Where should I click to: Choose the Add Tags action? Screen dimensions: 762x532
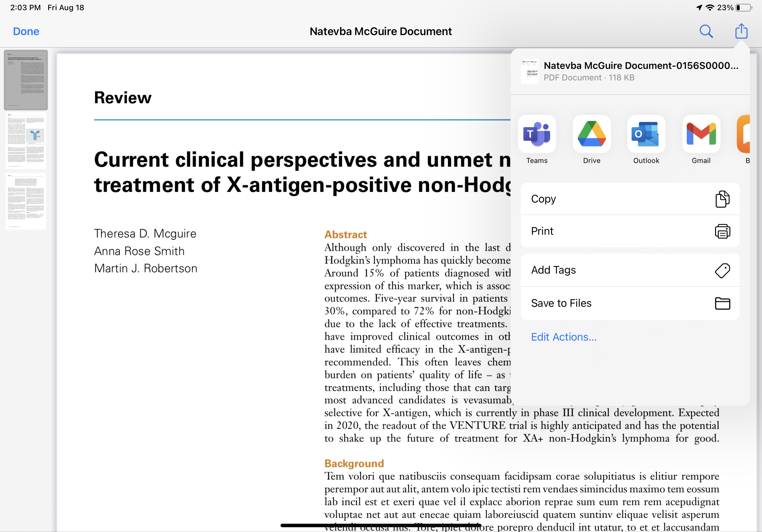[553, 270]
